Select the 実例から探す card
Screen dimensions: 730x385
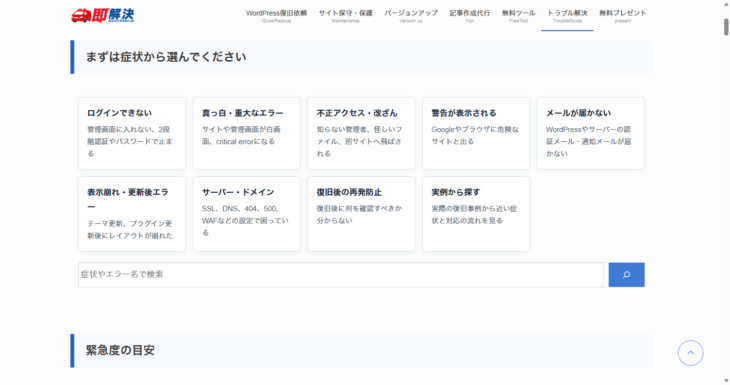point(476,214)
